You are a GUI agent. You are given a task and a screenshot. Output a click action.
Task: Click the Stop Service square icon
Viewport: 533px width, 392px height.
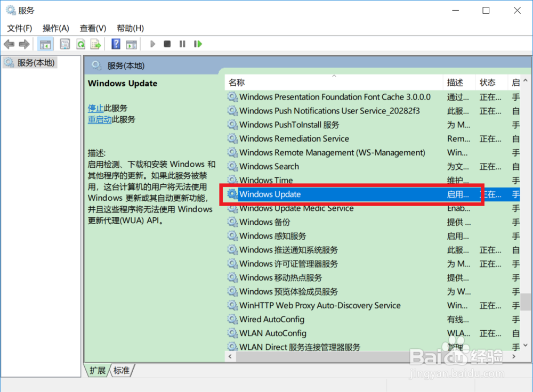[167, 44]
